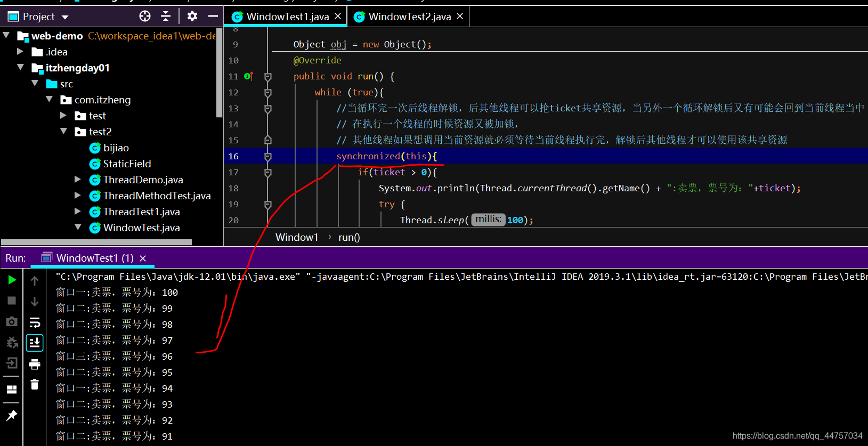Rerun WindowTest1 with green play button
Screen dimensions: 868x446
pos(12,280)
